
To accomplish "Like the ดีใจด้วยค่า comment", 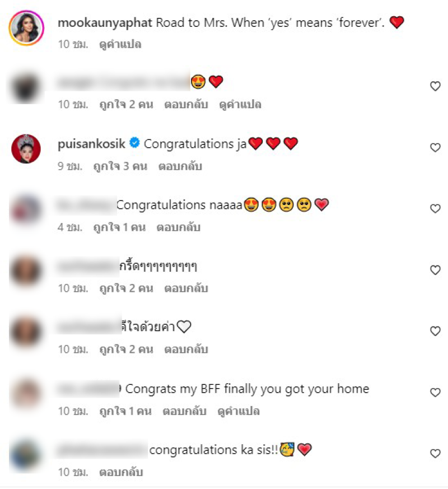I will [435, 331].
